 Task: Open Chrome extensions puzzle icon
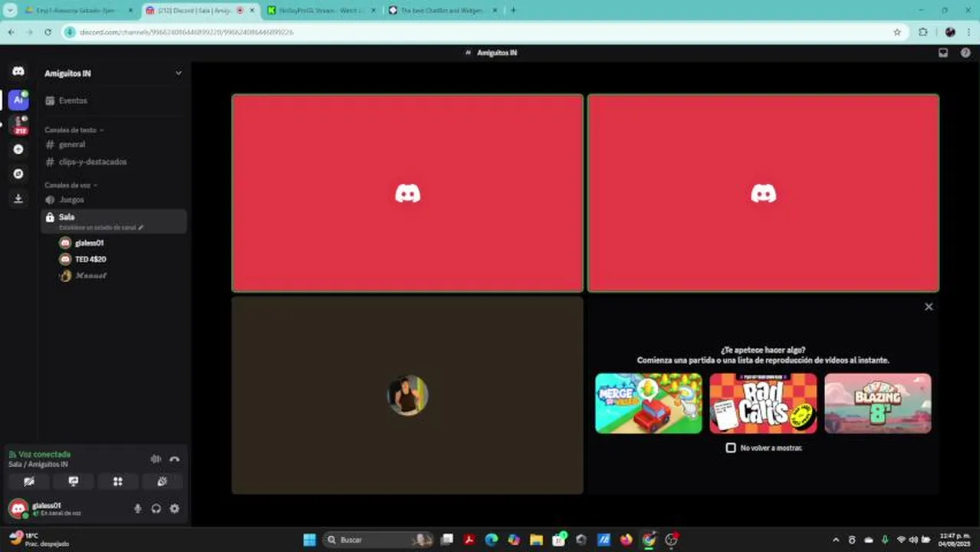coord(923,32)
